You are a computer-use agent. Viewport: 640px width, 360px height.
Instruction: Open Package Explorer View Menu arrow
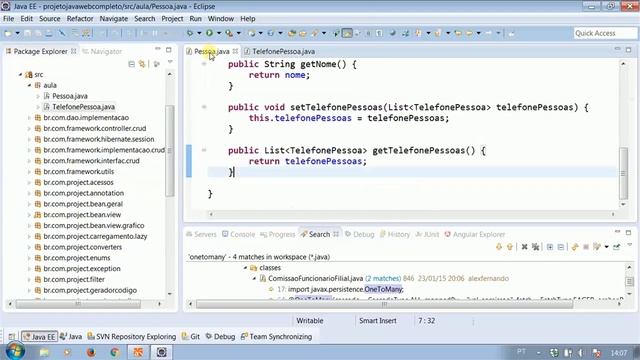pos(170,62)
